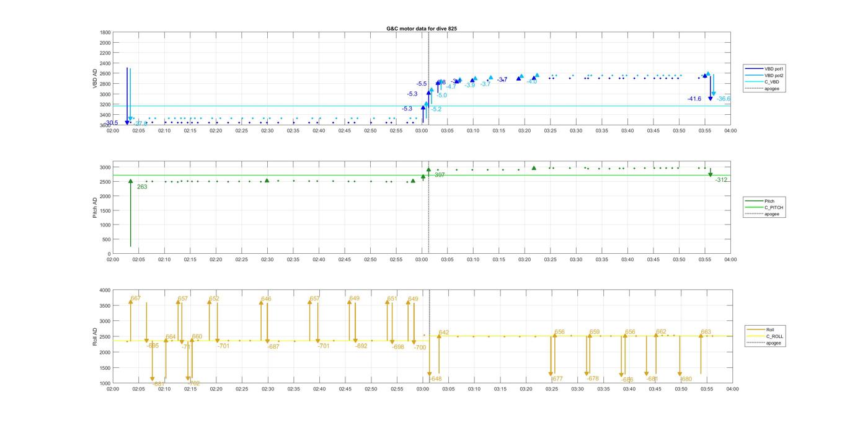Click the 651 roll label
868x430 pixels.
pos(392,299)
